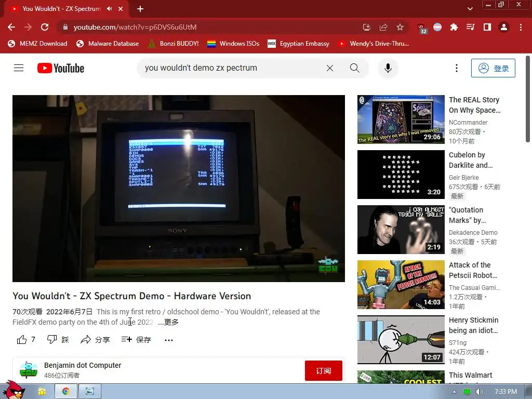The width and height of the screenshot is (532, 399).
Task: Start voice search with the microphone
Action: (x=388, y=68)
